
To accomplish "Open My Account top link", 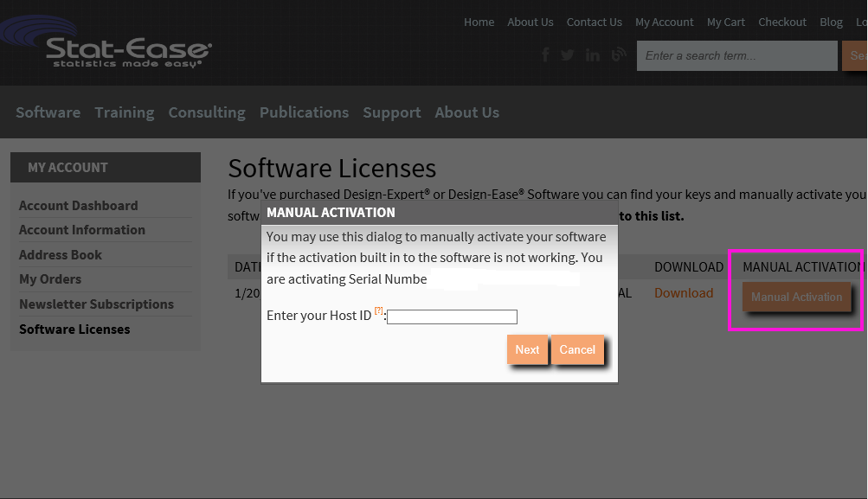I will pyautogui.click(x=665, y=22).
